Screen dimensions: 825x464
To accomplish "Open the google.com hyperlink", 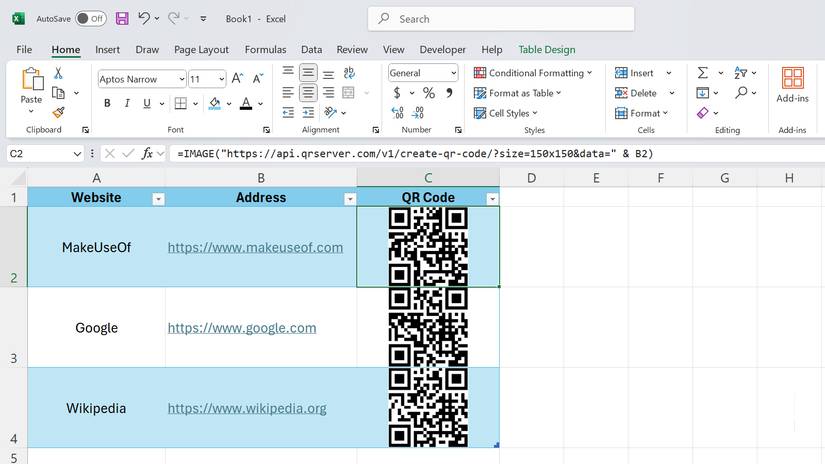I will pos(242,328).
